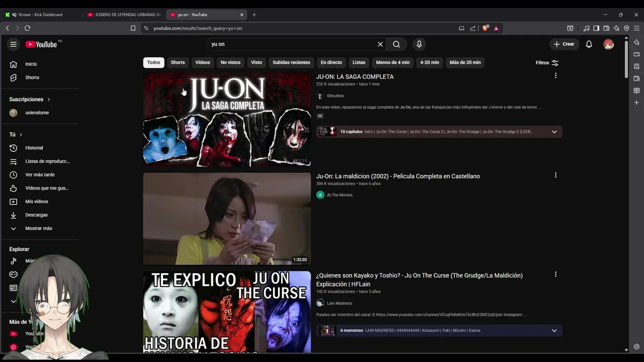This screenshot has height=362, width=644.
Task: Play the JU-ON La Saga Completa thumbnail
Action: [x=227, y=120]
